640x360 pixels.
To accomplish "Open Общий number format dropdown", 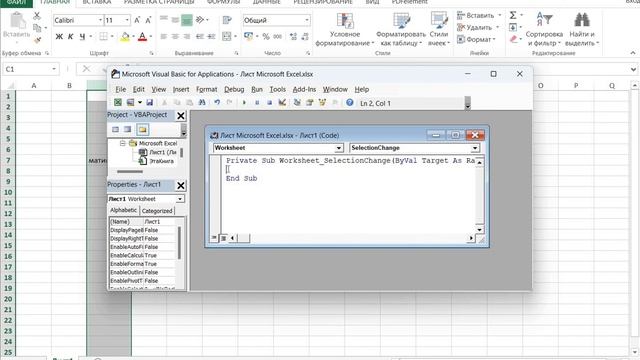I will click(x=307, y=20).
